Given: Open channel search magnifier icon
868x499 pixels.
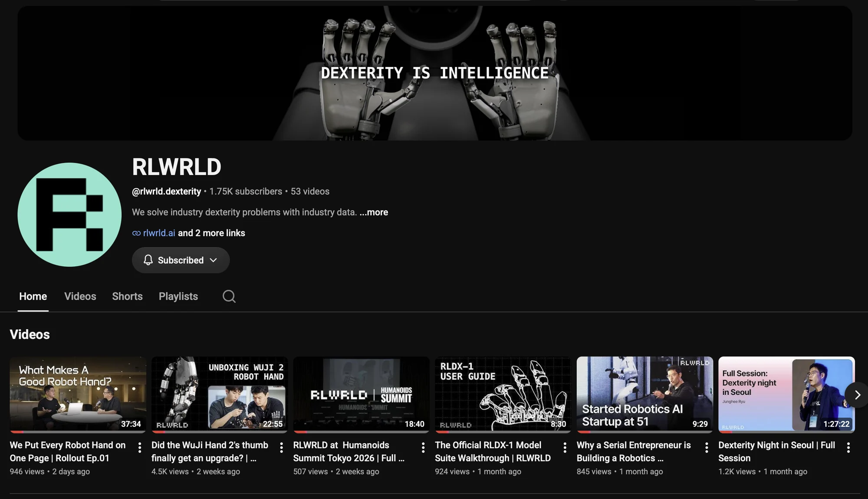Looking at the screenshot, I should tap(229, 296).
